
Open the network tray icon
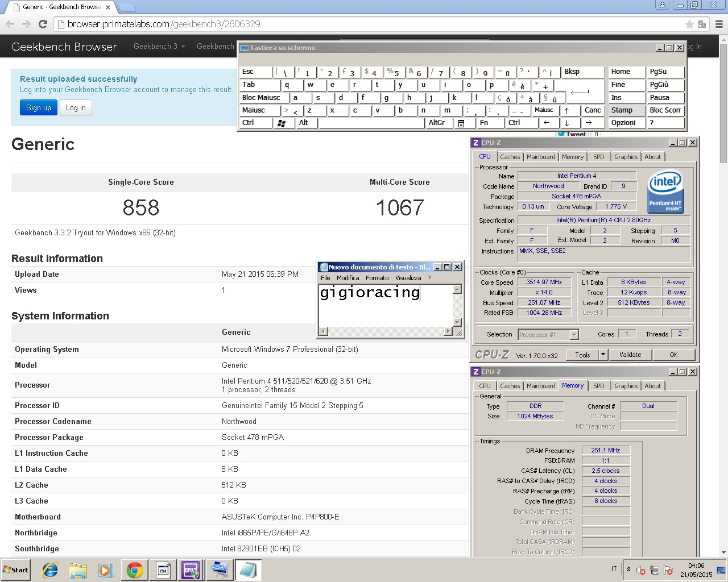tap(655, 570)
